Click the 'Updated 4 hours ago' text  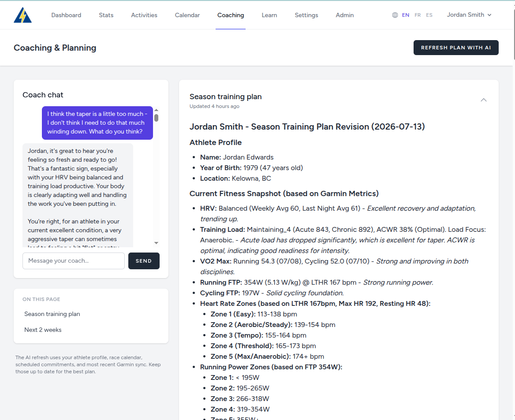tap(214, 106)
